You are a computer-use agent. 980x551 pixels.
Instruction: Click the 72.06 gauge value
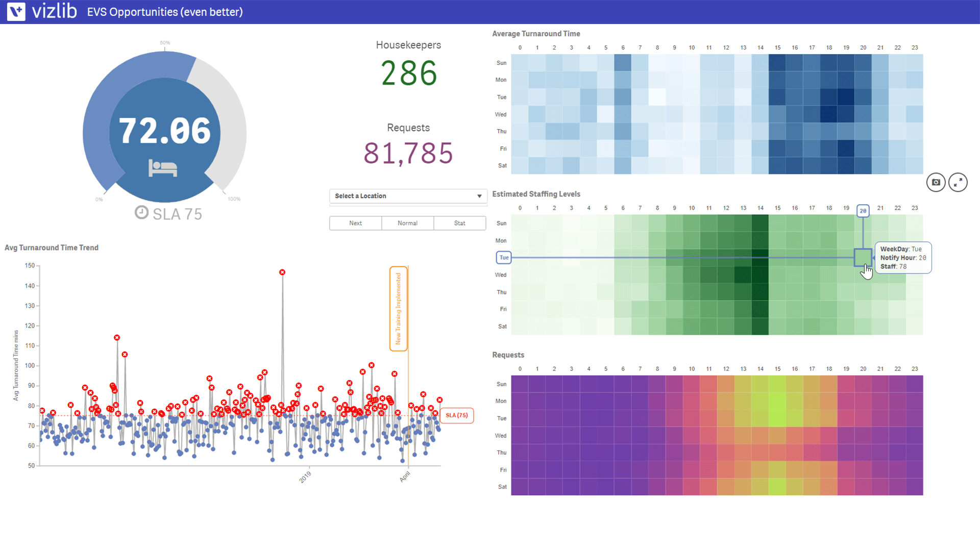pyautogui.click(x=165, y=131)
